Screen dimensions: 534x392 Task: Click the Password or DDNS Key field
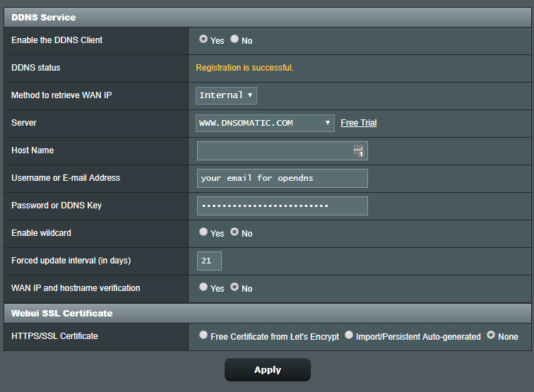tap(282, 206)
